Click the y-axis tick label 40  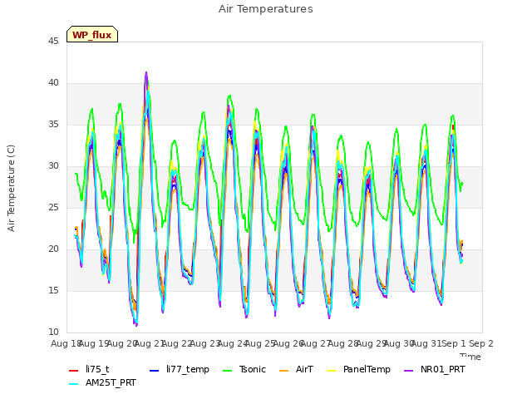click(x=53, y=83)
